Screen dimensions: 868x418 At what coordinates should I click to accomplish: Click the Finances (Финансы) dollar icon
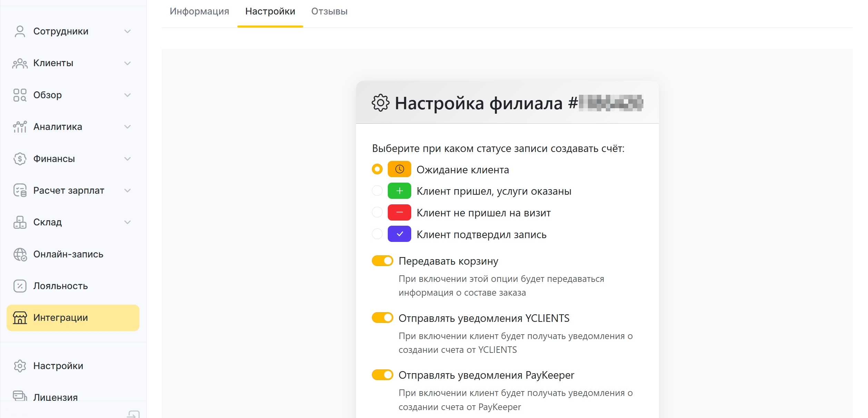tap(20, 159)
